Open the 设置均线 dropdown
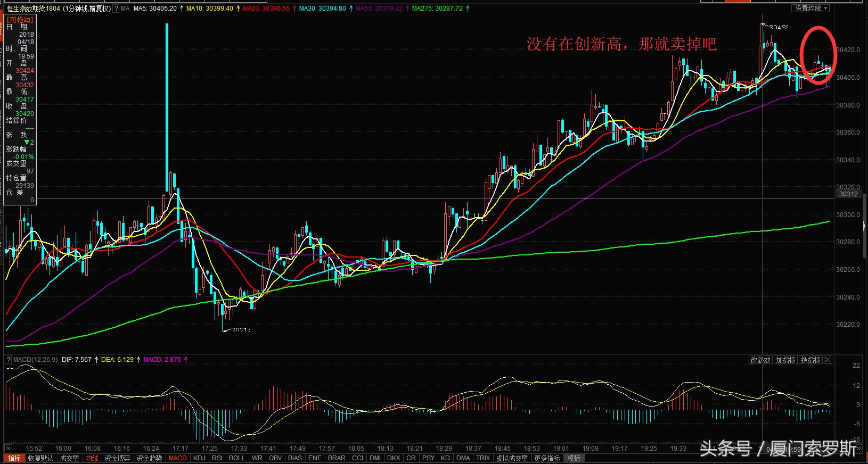This screenshot has height=464, width=868. coord(811,9)
